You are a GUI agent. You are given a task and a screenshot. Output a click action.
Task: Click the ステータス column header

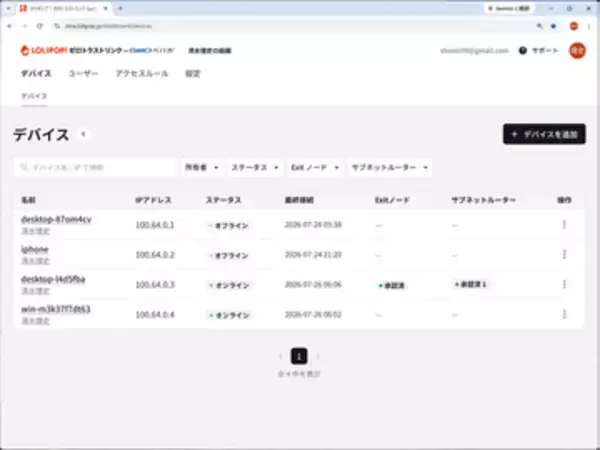tap(223, 200)
